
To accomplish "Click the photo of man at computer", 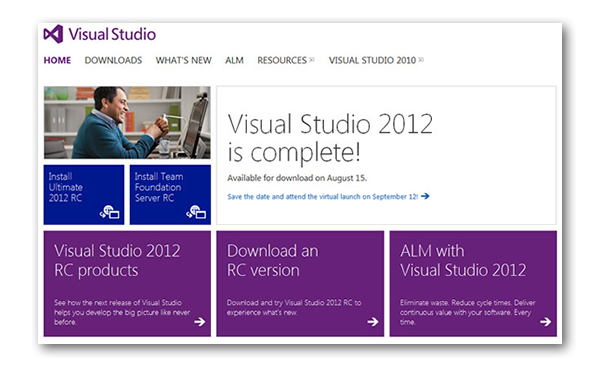I will 127,122.
